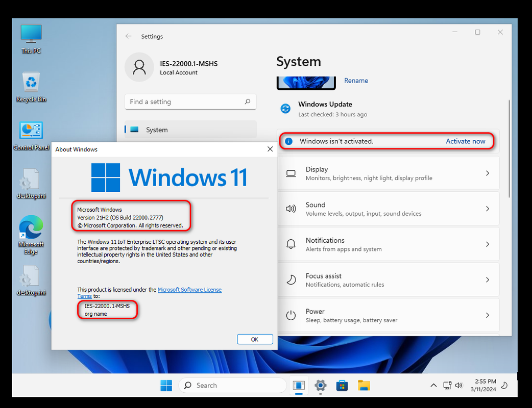The width and height of the screenshot is (532, 408).
Task: Open Focus assist settings row
Action: [x=389, y=280]
